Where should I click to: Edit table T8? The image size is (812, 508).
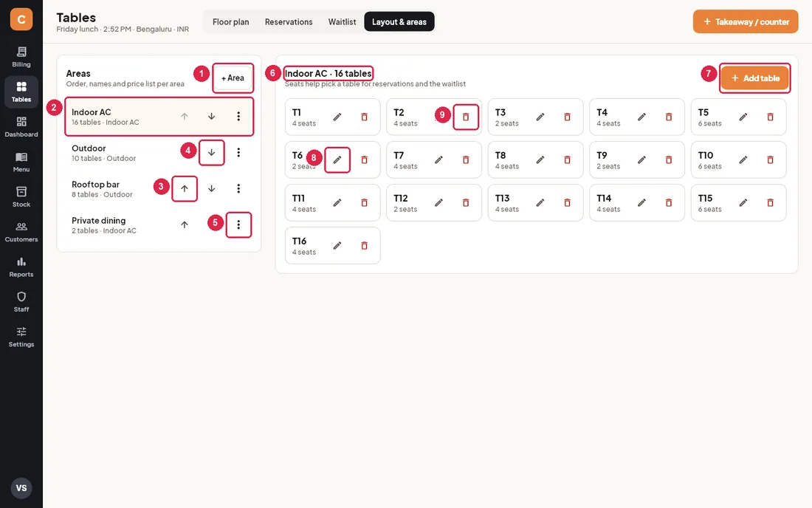(x=540, y=160)
